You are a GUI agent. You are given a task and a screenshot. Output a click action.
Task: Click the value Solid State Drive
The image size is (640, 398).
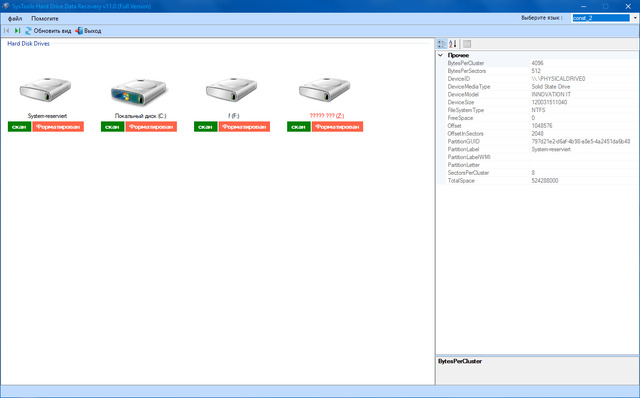(x=551, y=87)
